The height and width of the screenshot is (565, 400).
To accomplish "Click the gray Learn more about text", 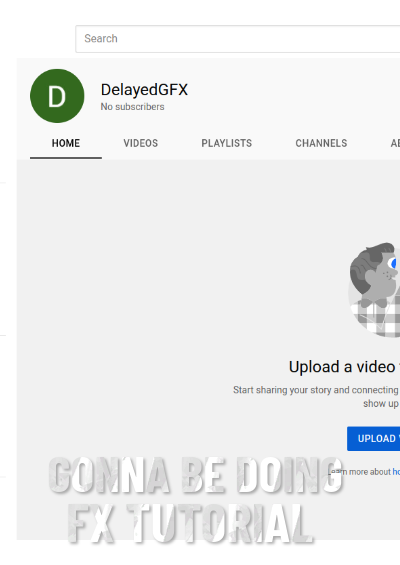I will tap(361, 472).
